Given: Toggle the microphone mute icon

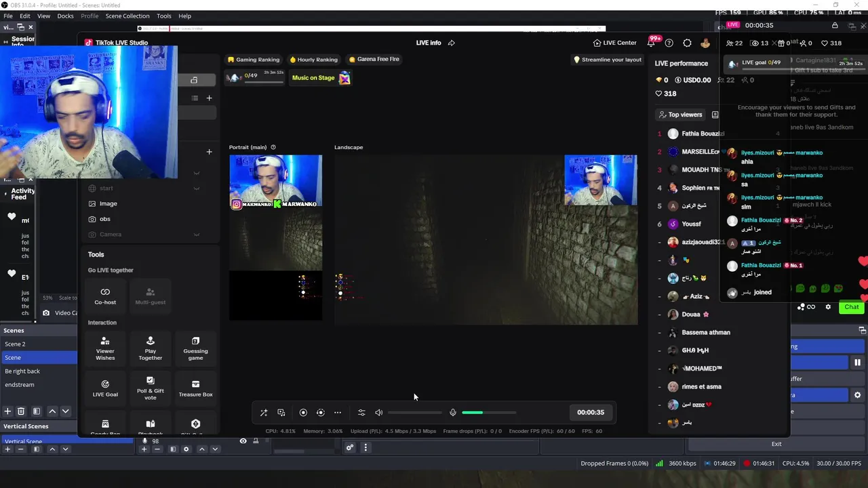Looking at the screenshot, I should point(453,412).
